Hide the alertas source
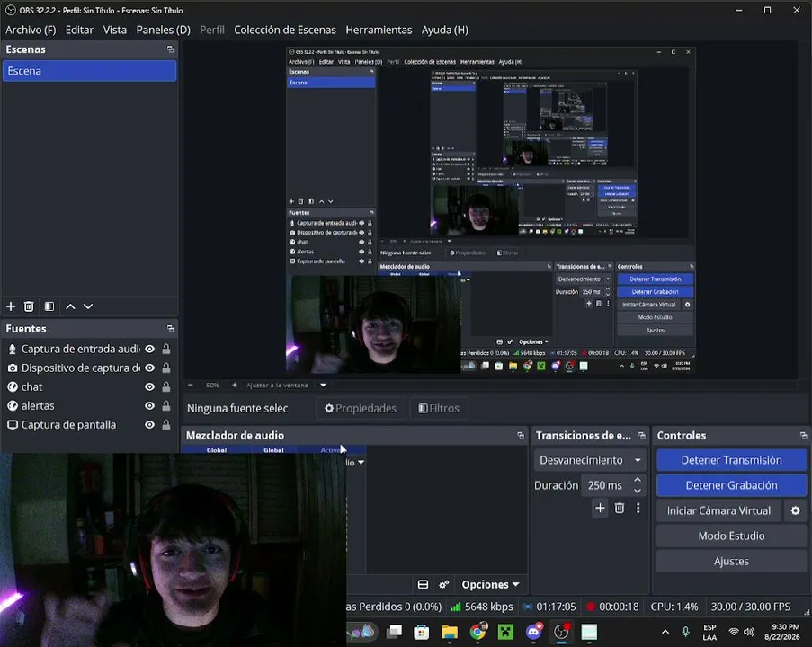Viewport: 812px width, 647px height. click(x=149, y=406)
